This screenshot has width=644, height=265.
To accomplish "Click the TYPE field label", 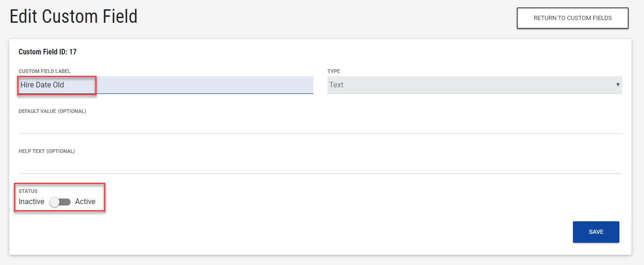I will pyautogui.click(x=333, y=71).
